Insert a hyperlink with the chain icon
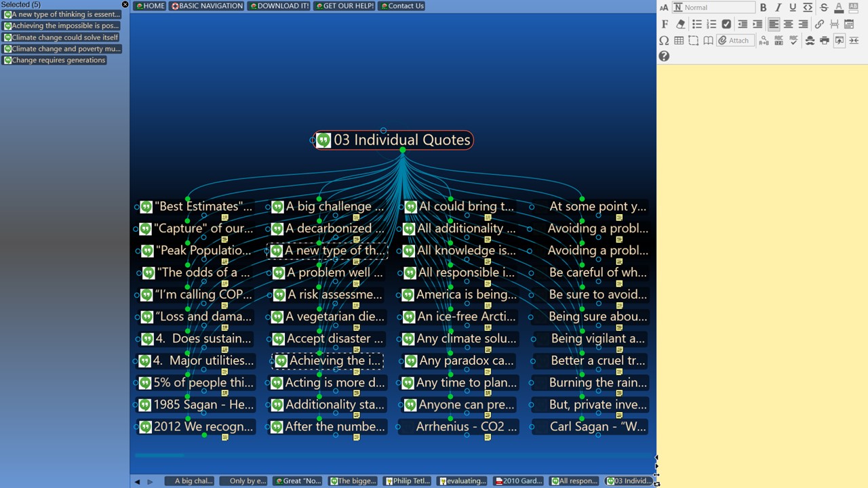This screenshot has height=488, width=868. click(819, 24)
